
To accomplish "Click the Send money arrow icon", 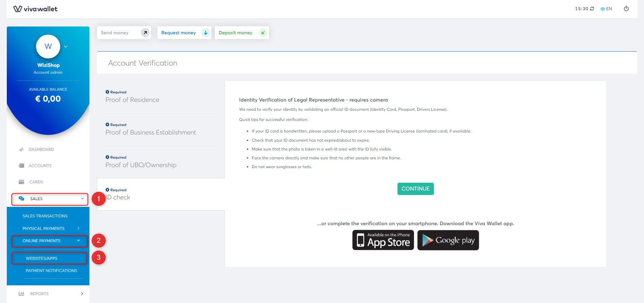I will pos(145,33).
